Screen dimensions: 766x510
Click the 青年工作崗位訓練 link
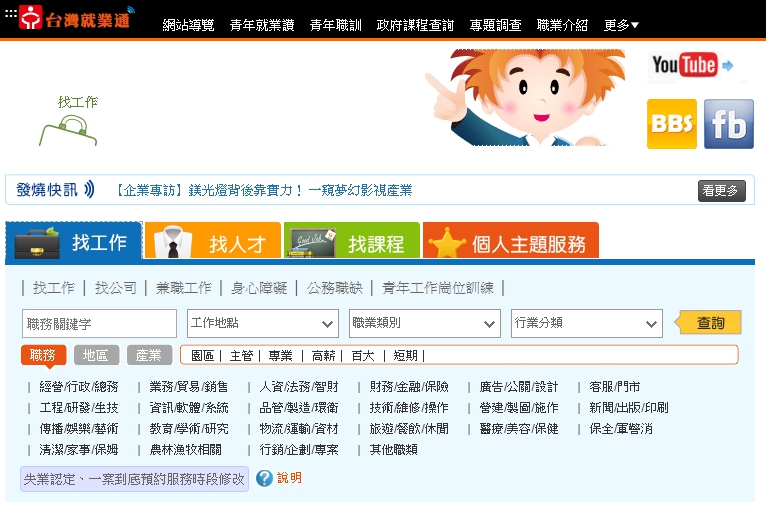click(x=438, y=288)
